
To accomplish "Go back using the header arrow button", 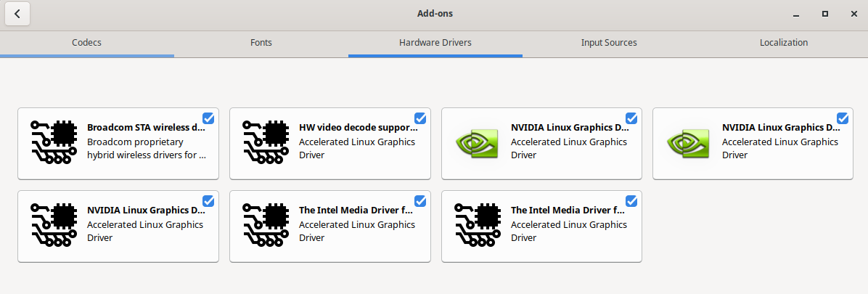I will [17, 14].
